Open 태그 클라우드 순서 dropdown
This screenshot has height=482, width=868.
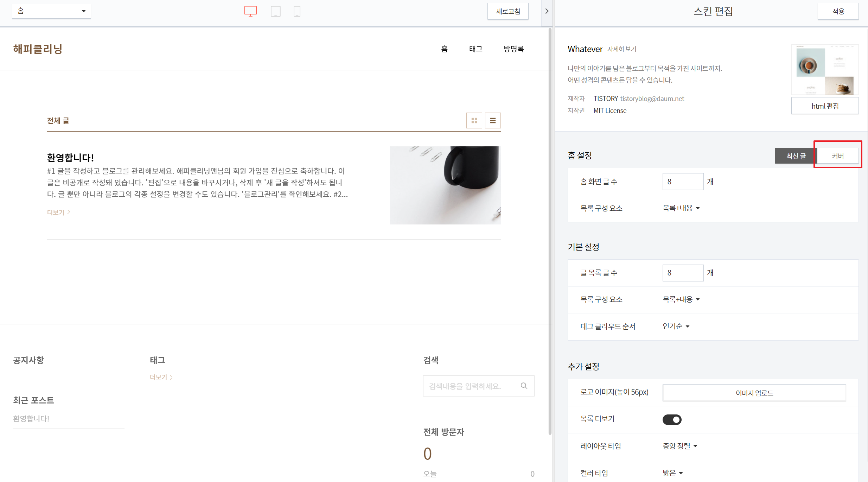point(676,326)
